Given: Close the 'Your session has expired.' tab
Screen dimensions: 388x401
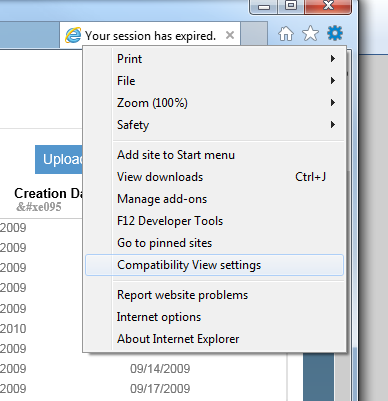Looking at the screenshot, I should [x=230, y=35].
